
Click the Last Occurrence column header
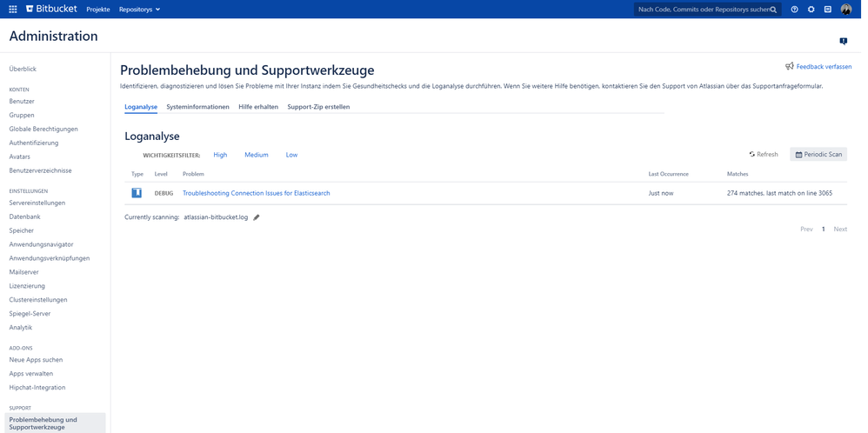pos(668,174)
